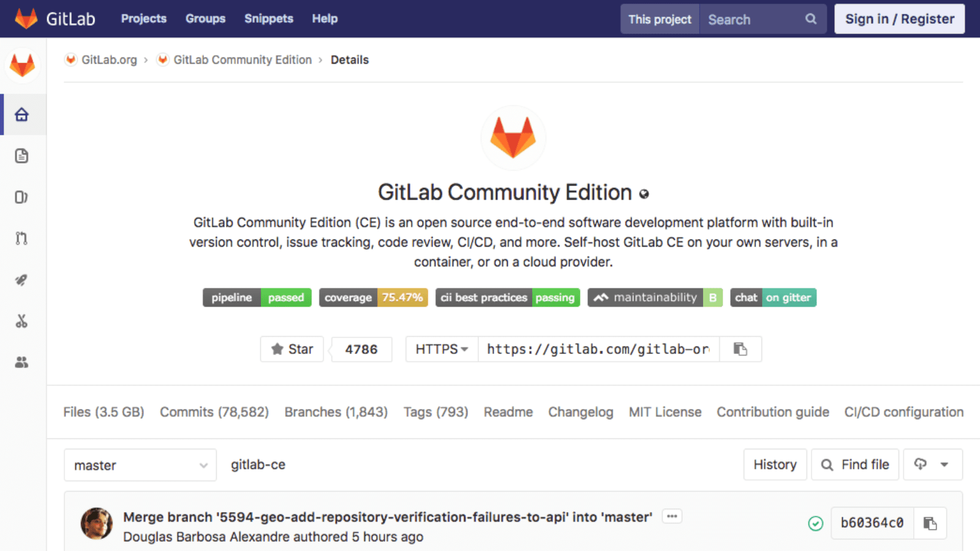The image size is (980, 551).
Task: Open Issues icon in sidebar
Action: coord(22,197)
